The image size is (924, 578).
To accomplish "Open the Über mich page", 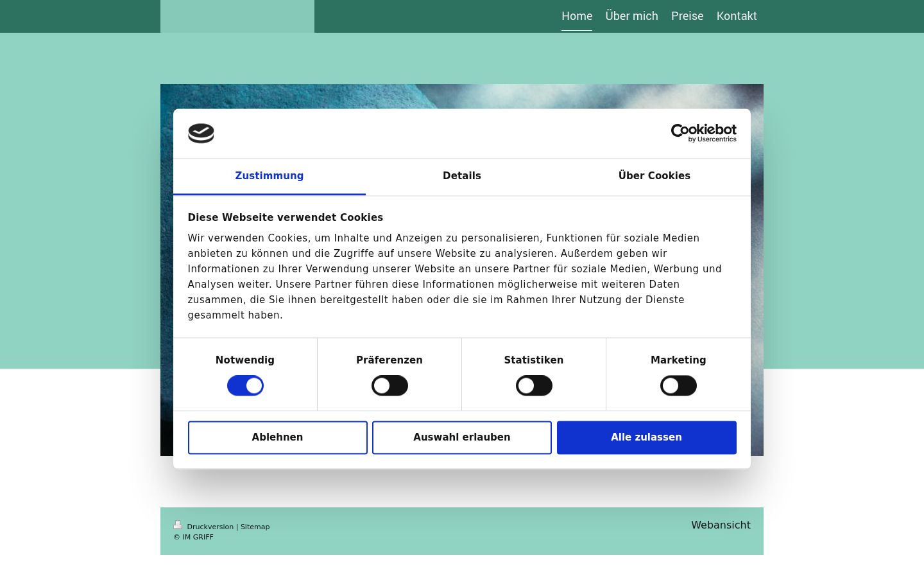I will tap(631, 16).
